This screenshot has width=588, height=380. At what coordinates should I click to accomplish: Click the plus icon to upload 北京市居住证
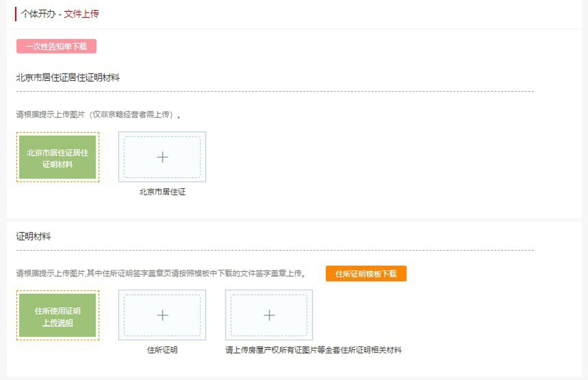pos(162,157)
